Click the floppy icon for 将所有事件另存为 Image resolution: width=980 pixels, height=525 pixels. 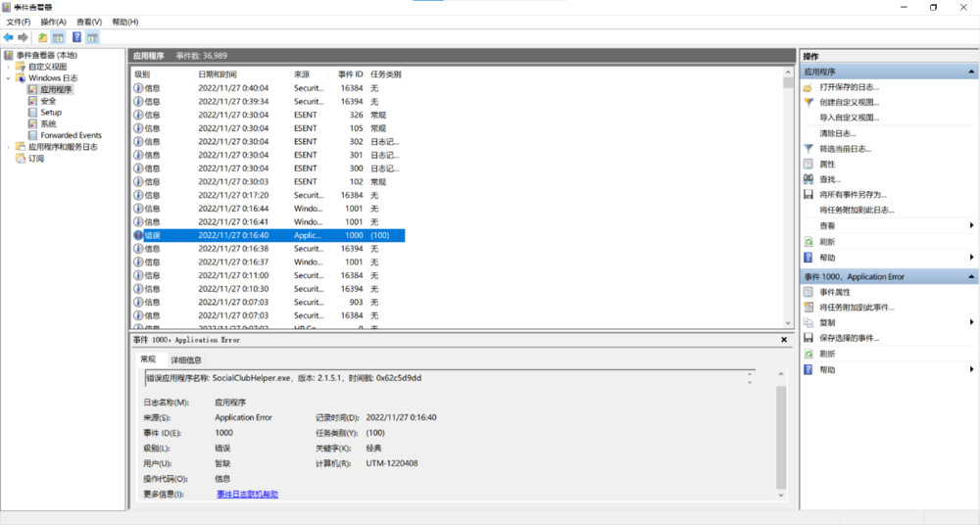click(808, 195)
